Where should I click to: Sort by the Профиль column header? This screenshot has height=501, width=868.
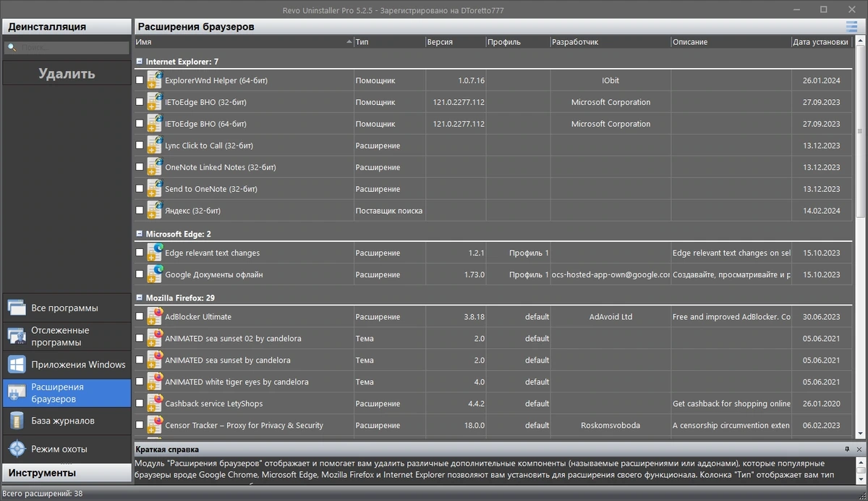tap(518, 42)
